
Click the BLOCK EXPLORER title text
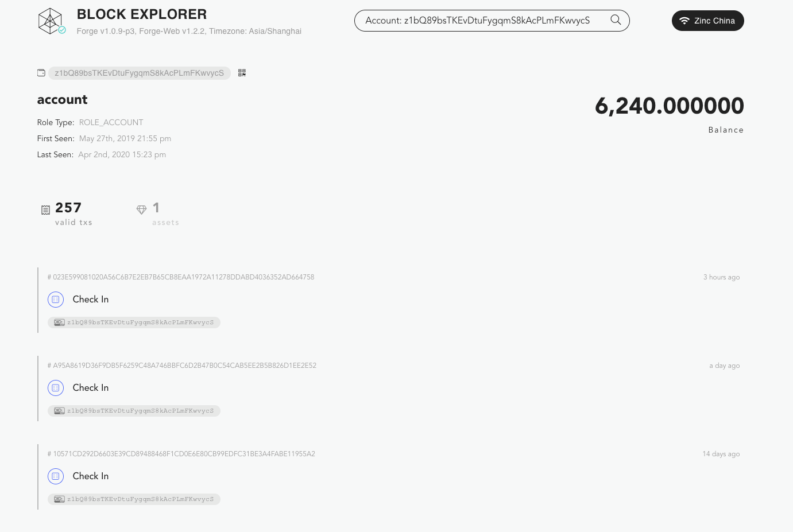[142, 14]
